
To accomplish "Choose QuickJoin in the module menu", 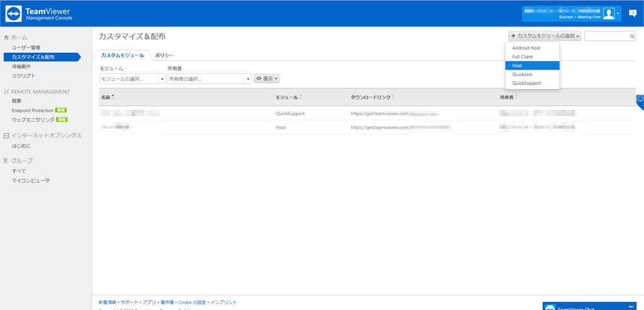I will (532, 74).
